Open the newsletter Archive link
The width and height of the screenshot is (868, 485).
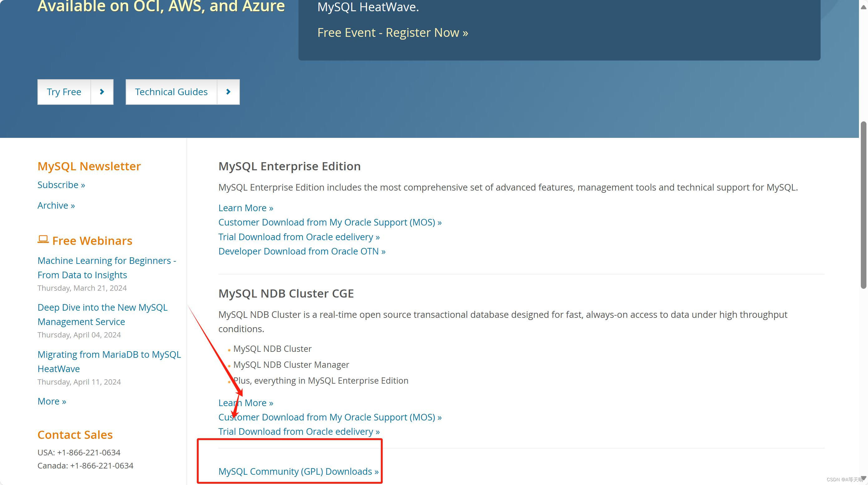pyautogui.click(x=56, y=205)
